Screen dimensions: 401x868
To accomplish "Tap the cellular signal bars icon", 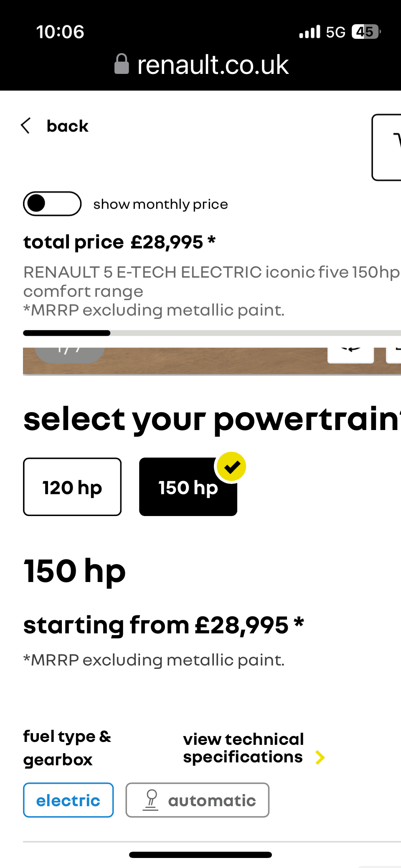I will coord(310,32).
